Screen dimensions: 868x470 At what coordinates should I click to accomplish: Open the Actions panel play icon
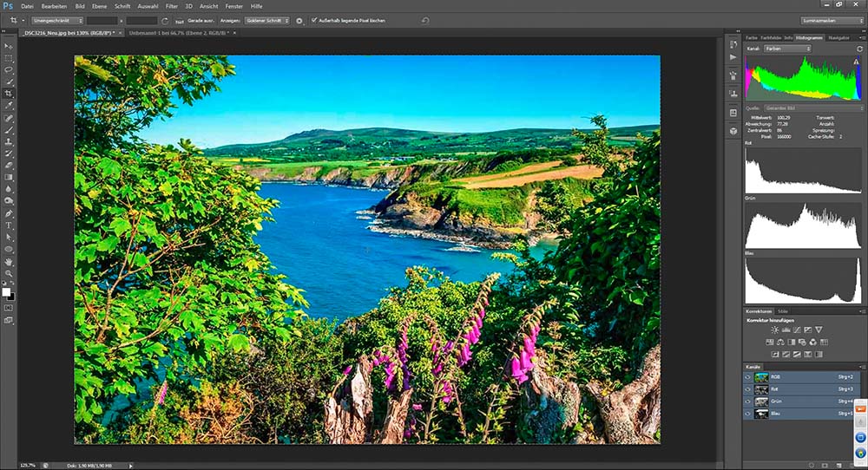733,57
